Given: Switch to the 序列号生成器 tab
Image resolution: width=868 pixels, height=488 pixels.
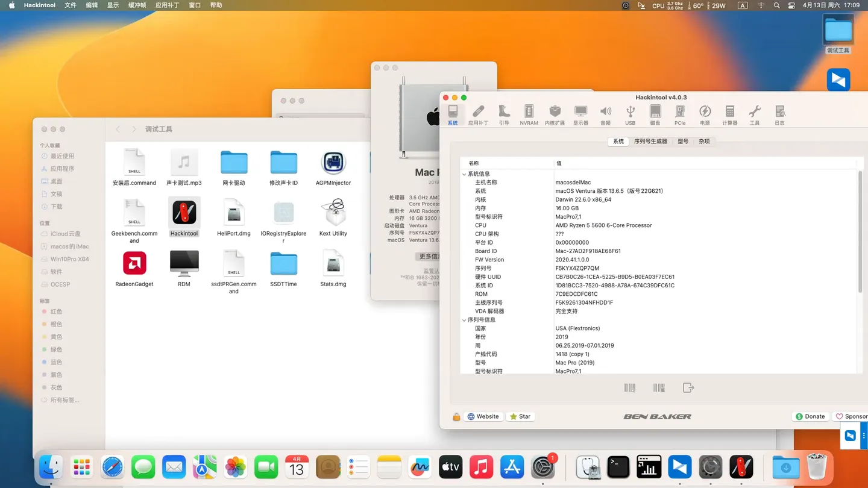Looking at the screenshot, I should [x=650, y=141].
